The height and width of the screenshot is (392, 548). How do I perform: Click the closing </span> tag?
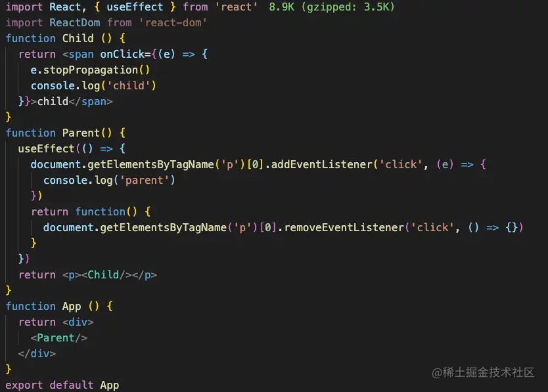pyautogui.click(x=91, y=102)
